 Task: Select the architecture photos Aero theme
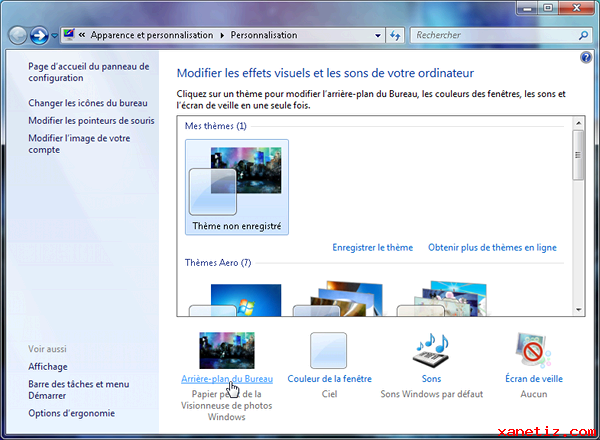(338, 299)
